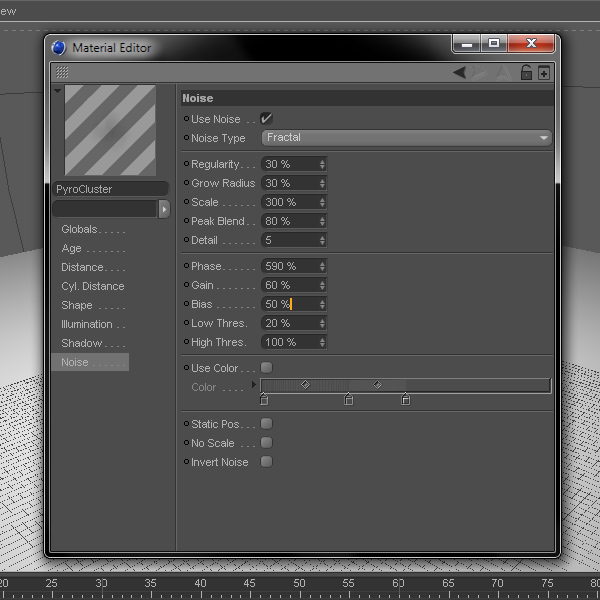The height and width of the screenshot is (600, 600).
Task: Uncheck the Use Noise checkbox
Action: click(266, 118)
